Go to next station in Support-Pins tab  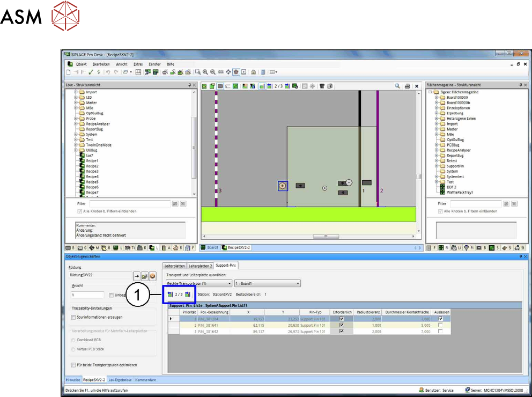point(187,294)
